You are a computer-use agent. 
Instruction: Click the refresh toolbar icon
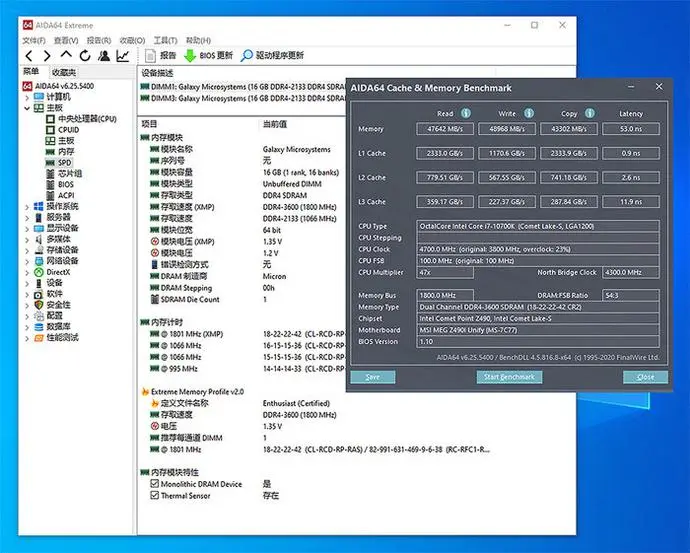[x=85, y=55]
